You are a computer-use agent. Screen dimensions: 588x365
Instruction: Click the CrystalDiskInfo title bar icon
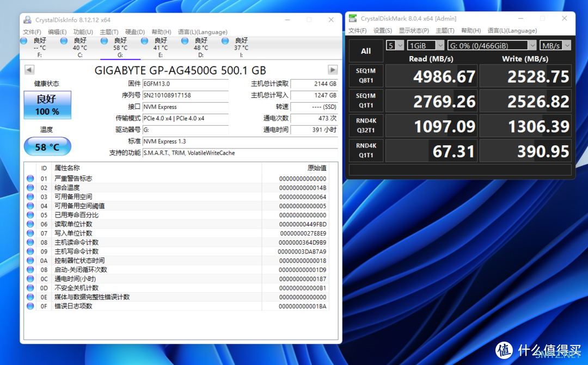(x=27, y=20)
